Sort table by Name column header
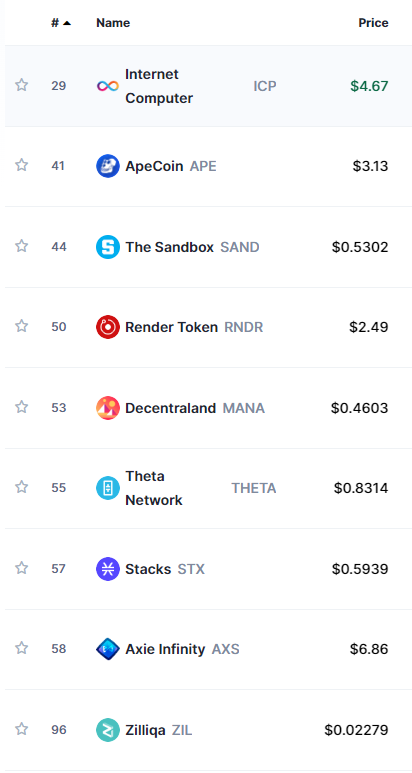This screenshot has height=773, width=412. (113, 23)
